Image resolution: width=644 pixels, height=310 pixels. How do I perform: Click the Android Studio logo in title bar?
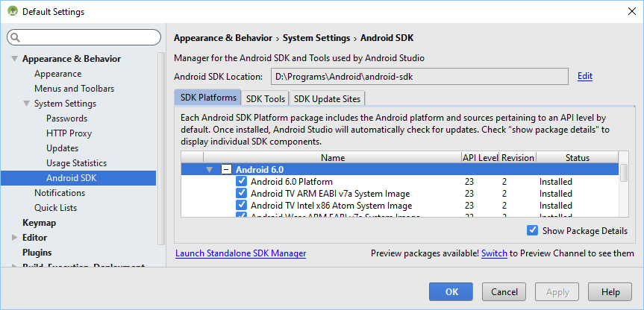(13, 11)
